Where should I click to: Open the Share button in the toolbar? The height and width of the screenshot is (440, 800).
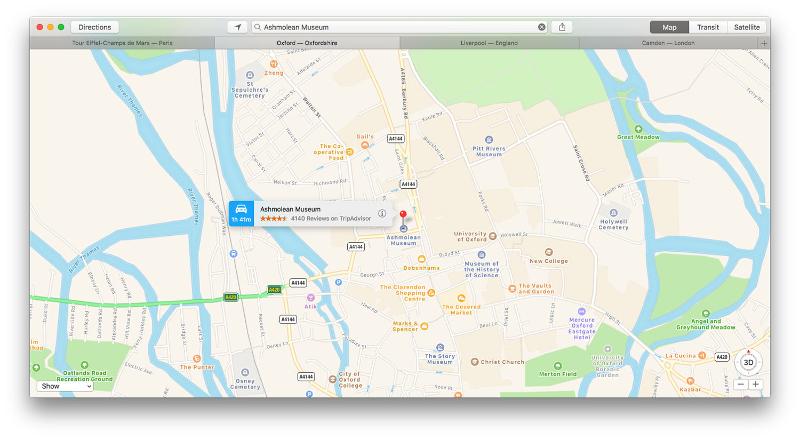point(563,27)
